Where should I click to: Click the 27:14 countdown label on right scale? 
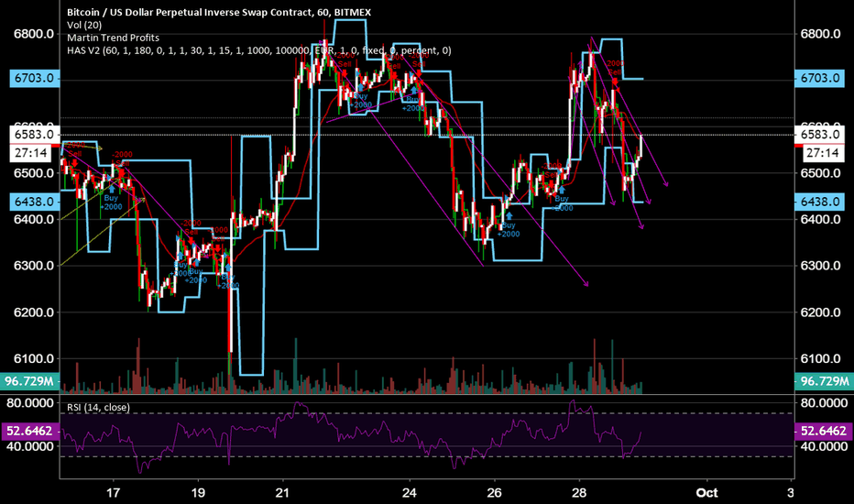point(823,153)
